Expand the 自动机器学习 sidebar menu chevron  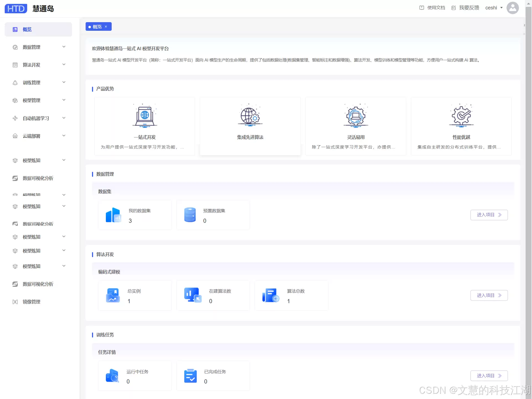point(64,118)
